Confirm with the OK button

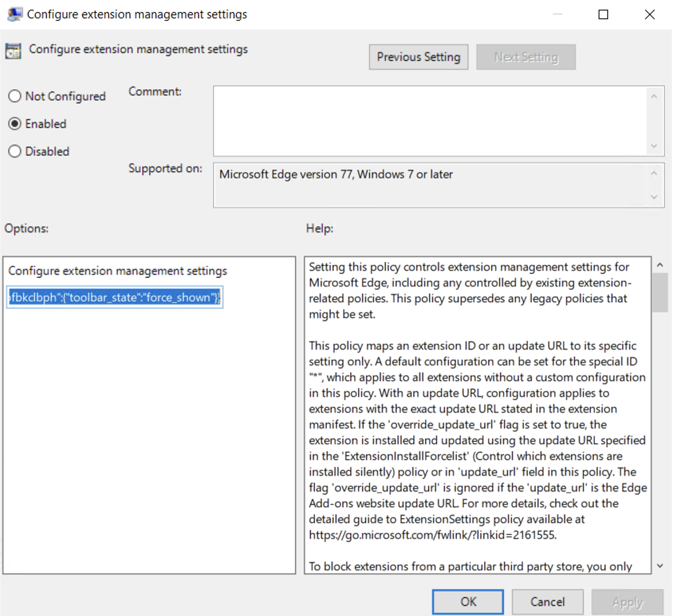[468, 602]
